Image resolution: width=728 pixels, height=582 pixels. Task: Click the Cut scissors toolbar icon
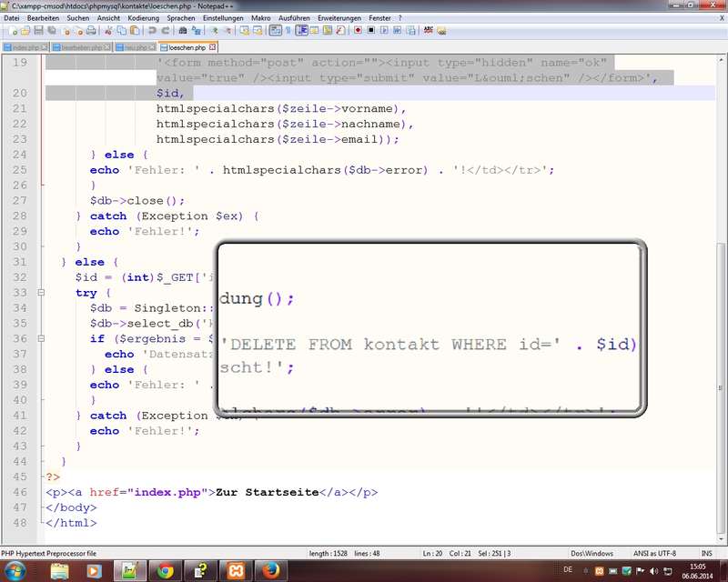pyautogui.click(x=104, y=30)
